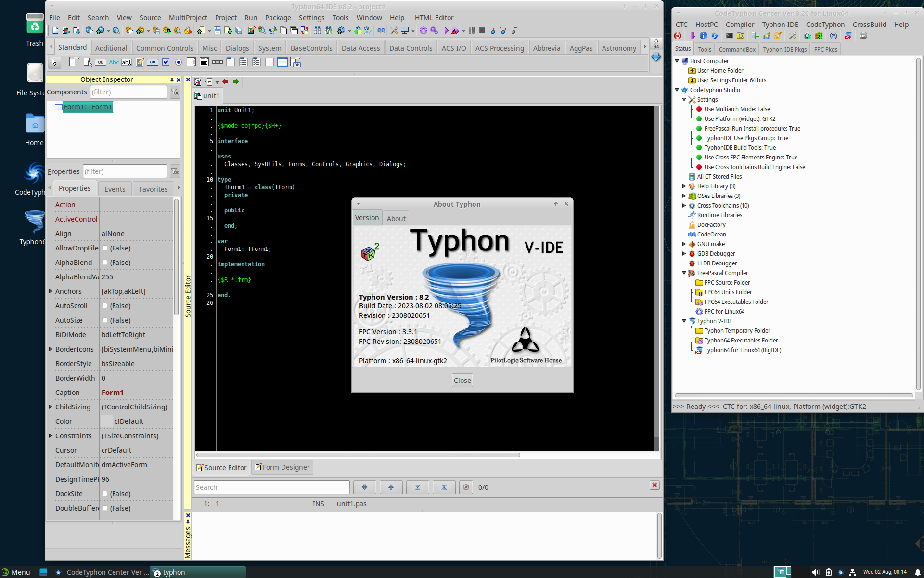Select the TMemo component icon on palette
Image resolution: width=924 pixels, height=578 pixels.
(x=140, y=62)
